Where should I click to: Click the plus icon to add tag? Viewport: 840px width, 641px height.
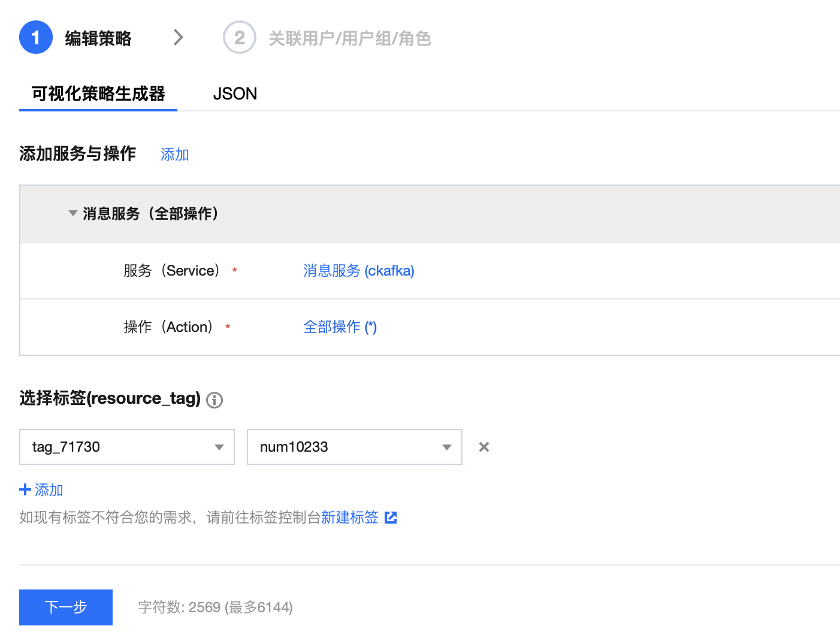pyautogui.click(x=25, y=490)
